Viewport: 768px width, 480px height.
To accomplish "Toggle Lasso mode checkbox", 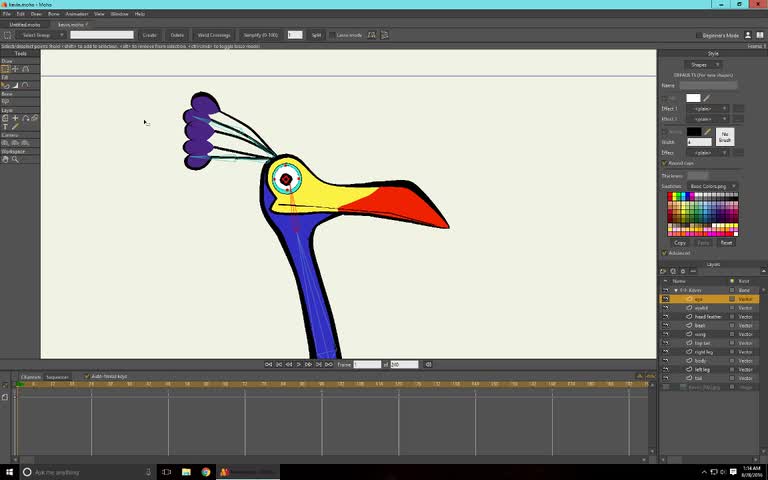I will (332, 35).
